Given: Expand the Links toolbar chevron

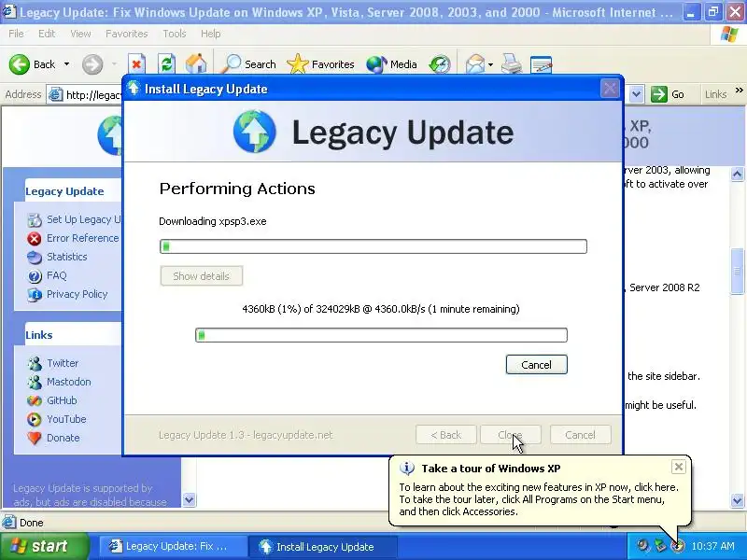Looking at the screenshot, I should coord(739,90).
